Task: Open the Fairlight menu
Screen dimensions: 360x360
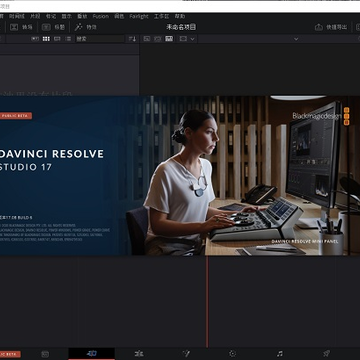Action: point(139,16)
